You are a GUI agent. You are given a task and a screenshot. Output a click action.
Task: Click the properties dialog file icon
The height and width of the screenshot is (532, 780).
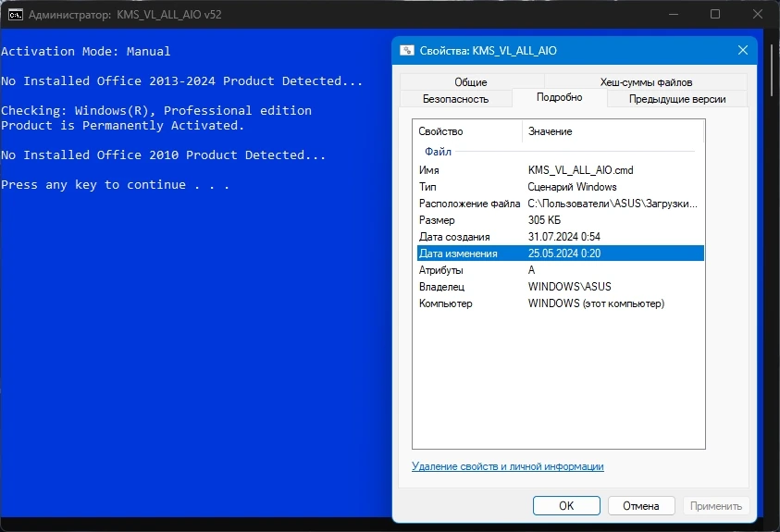407,50
